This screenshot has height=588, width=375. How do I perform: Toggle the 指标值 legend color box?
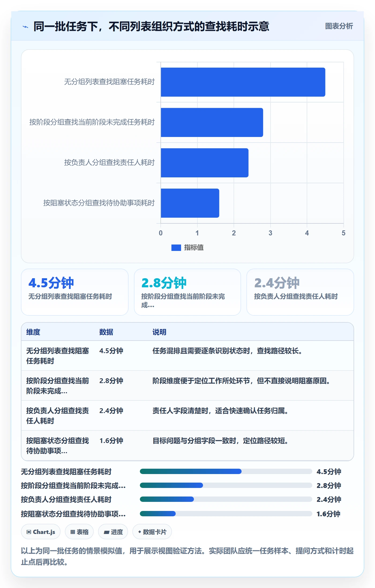[x=176, y=248]
